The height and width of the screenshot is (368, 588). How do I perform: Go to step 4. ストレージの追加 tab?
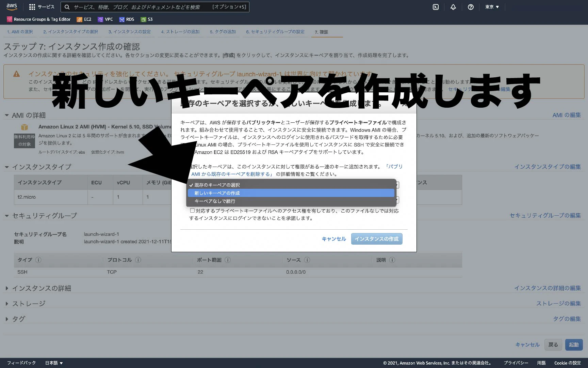click(x=180, y=32)
